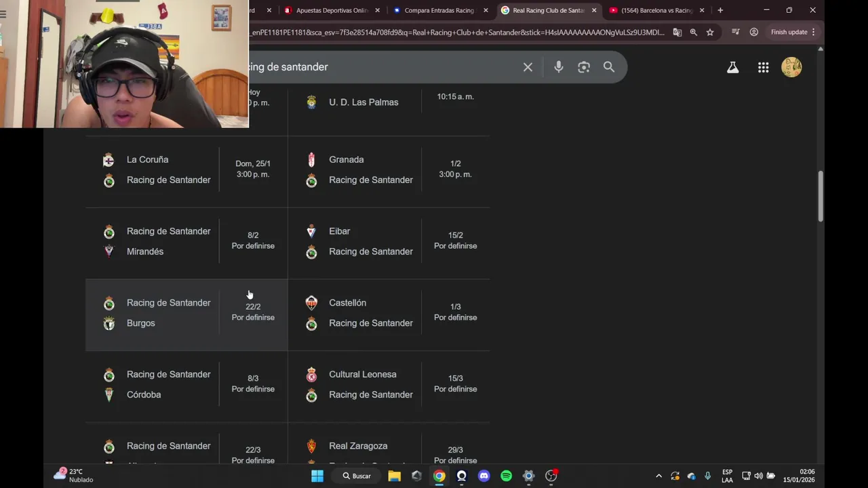The height and width of the screenshot is (488, 868).
Task: Open the Racing vs Mirandés match on 8/2
Action: [186, 243]
